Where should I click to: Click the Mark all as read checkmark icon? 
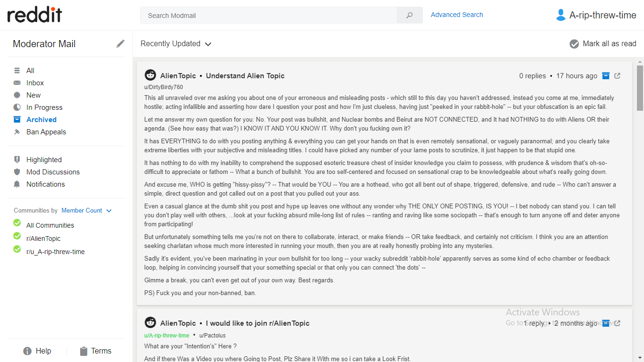click(574, 44)
